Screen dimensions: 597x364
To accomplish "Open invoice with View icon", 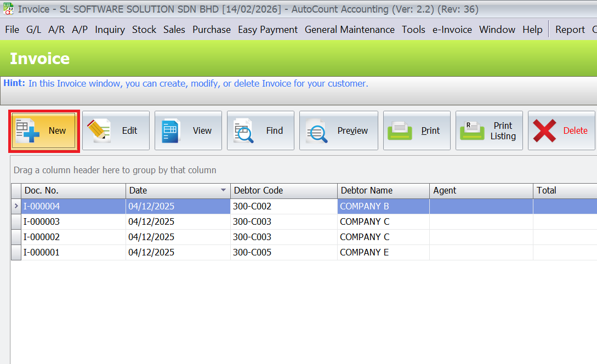I will tap(170, 131).
